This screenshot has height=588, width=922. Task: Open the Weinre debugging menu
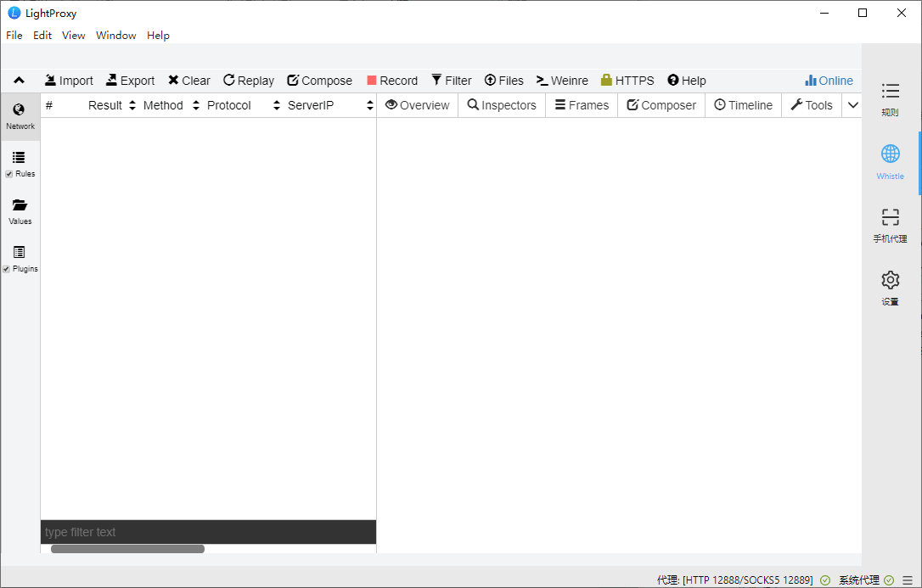(x=562, y=81)
